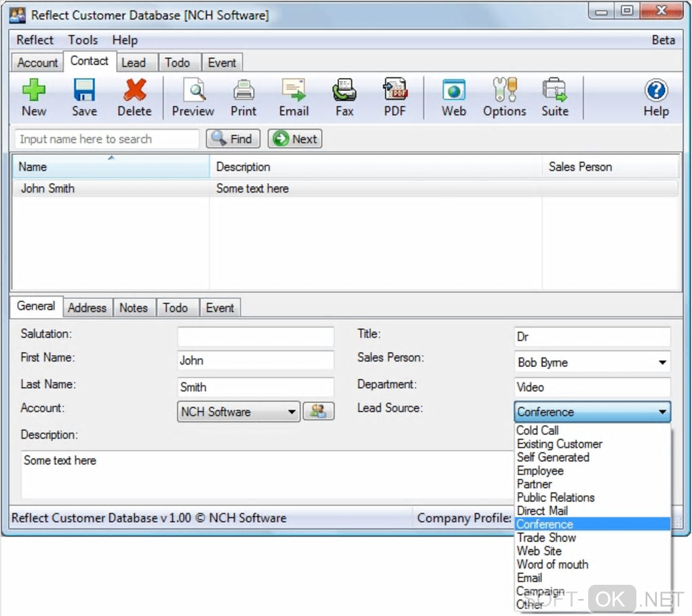Open Help from the toolbar
This screenshot has width=692, height=616.
[x=656, y=98]
